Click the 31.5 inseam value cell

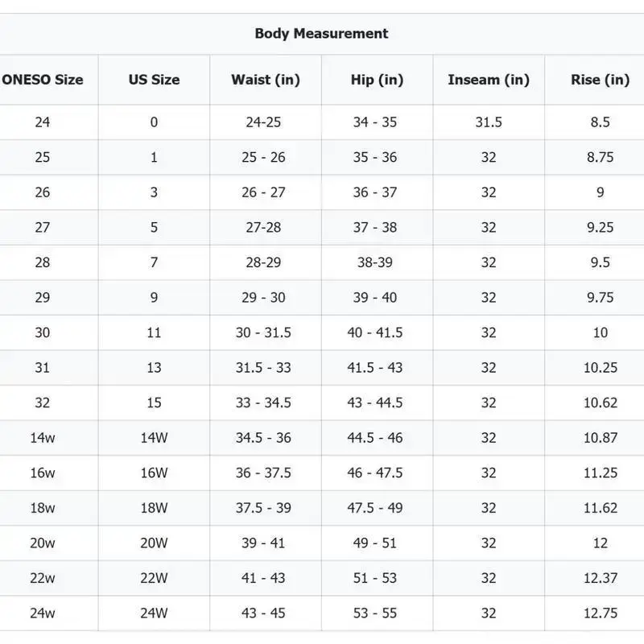coord(488,122)
